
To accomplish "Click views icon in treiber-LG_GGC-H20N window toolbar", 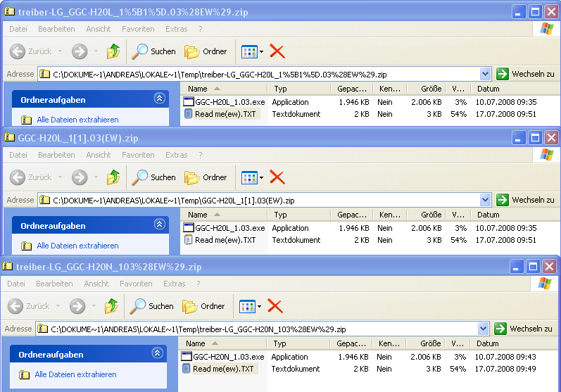I will coord(247,307).
